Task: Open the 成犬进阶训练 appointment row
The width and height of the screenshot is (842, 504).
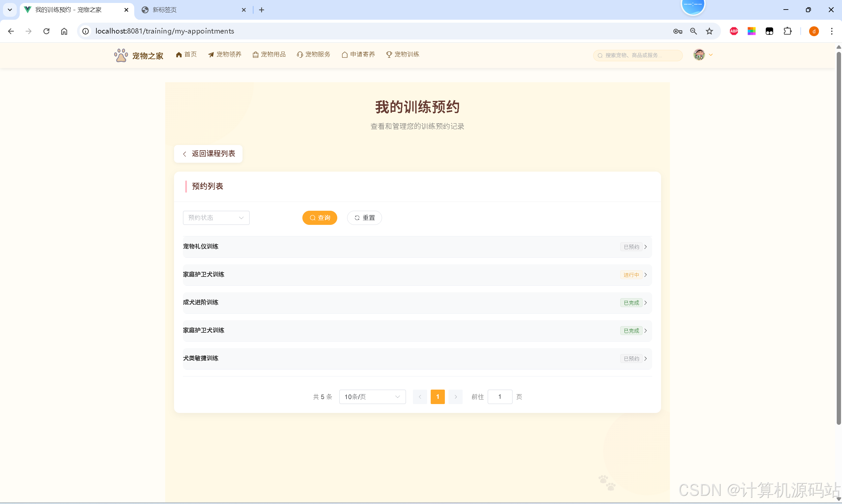Action: (417, 302)
